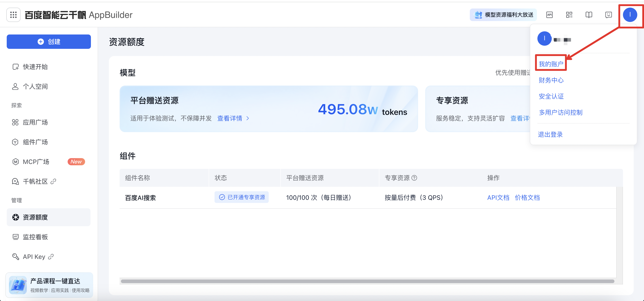Click the blue user avatar in header
Image resolution: width=644 pixels, height=301 pixels.
(630, 15)
